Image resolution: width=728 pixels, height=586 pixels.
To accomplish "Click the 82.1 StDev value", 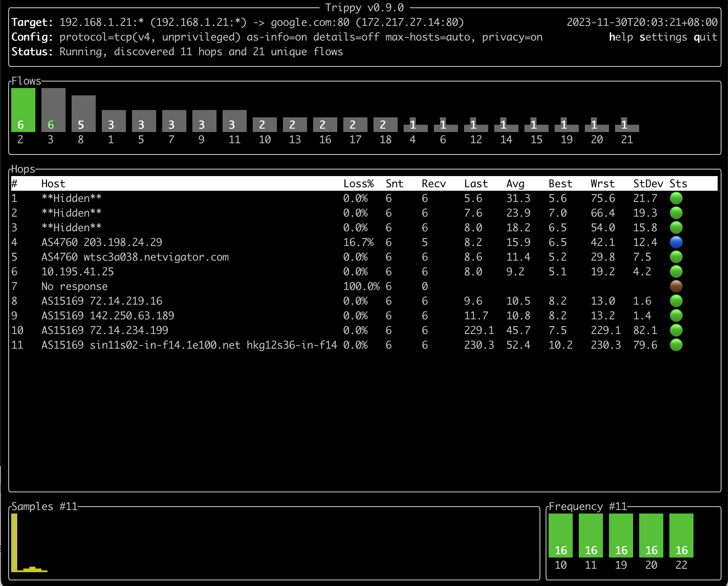I will click(x=645, y=330).
